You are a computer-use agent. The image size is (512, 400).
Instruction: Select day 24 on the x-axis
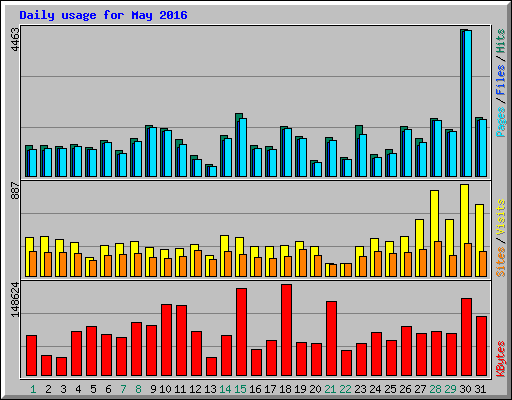pyautogui.click(x=375, y=389)
